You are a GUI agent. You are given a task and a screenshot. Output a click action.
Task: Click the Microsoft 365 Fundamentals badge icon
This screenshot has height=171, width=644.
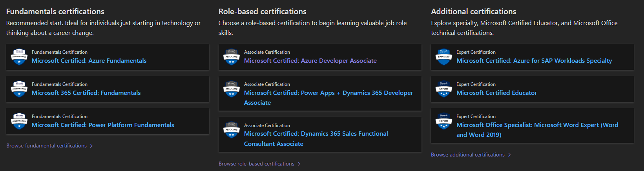[19, 89]
